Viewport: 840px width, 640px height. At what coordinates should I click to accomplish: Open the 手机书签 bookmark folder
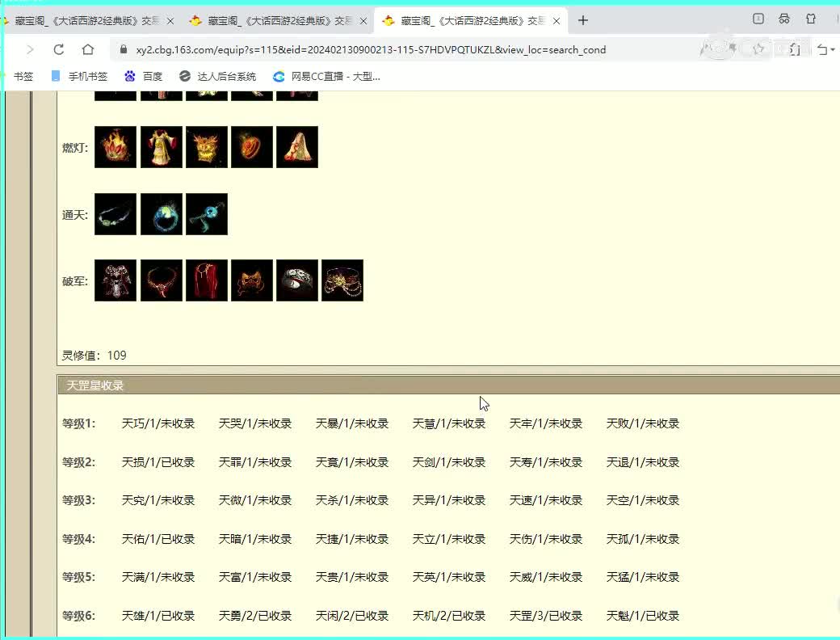click(79, 77)
